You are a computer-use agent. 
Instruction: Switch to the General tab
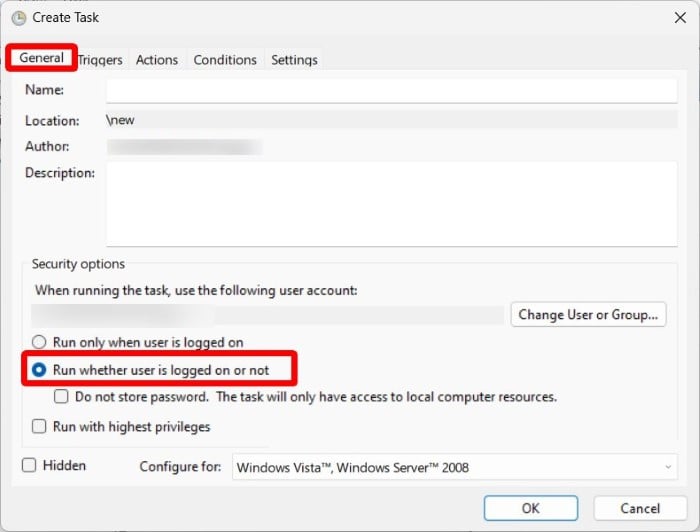41,58
